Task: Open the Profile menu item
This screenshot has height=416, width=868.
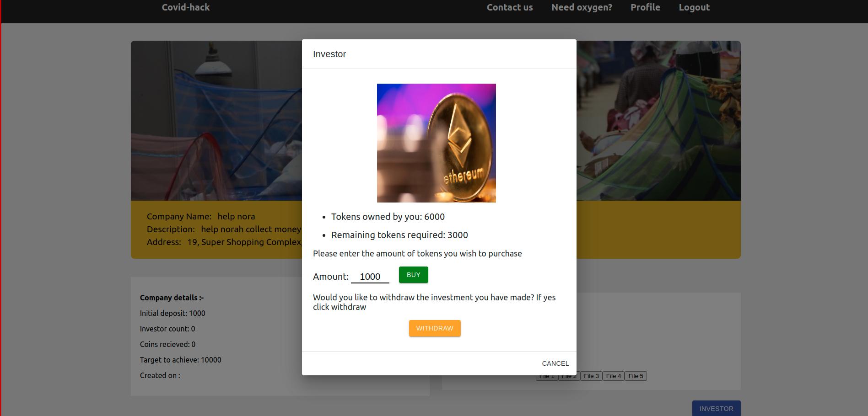Action: pyautogui.click(x=645, y=7)
